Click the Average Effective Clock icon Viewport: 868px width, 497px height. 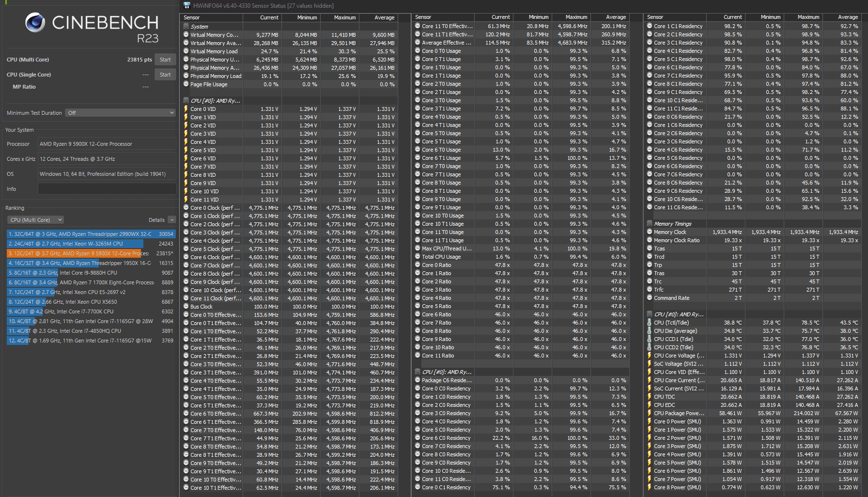[418, 43]
